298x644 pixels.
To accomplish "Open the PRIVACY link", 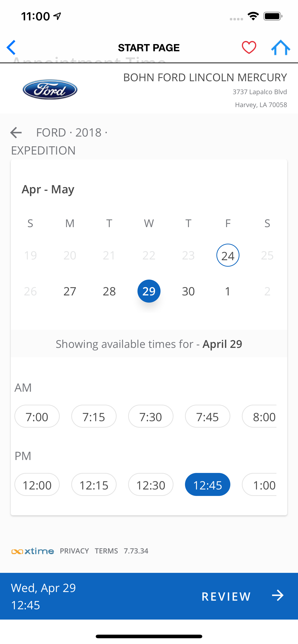I will [x=74, y=551].
